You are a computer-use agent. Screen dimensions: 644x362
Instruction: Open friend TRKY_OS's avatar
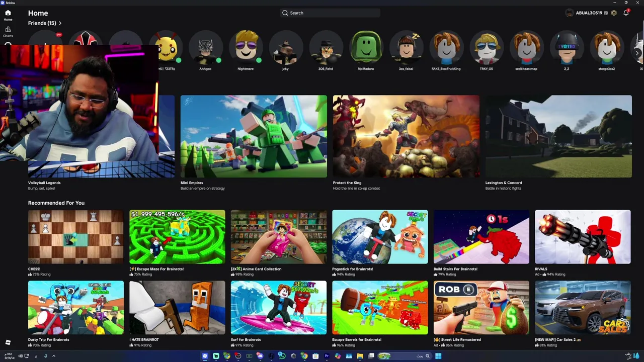click(x=487, y=48)
